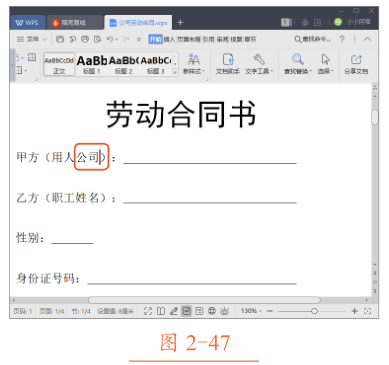Click the save icon in quick toolbar
This screenshot has height=365, width=389.
point(60,39)
